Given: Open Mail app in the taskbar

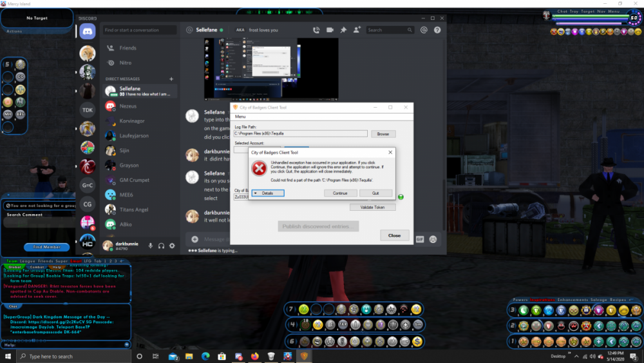Looking at the screenshot, I should point(173,357).
